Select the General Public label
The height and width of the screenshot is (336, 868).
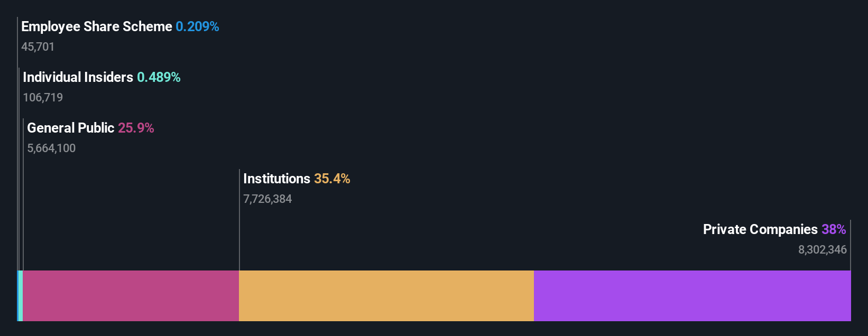coord(70,128)
